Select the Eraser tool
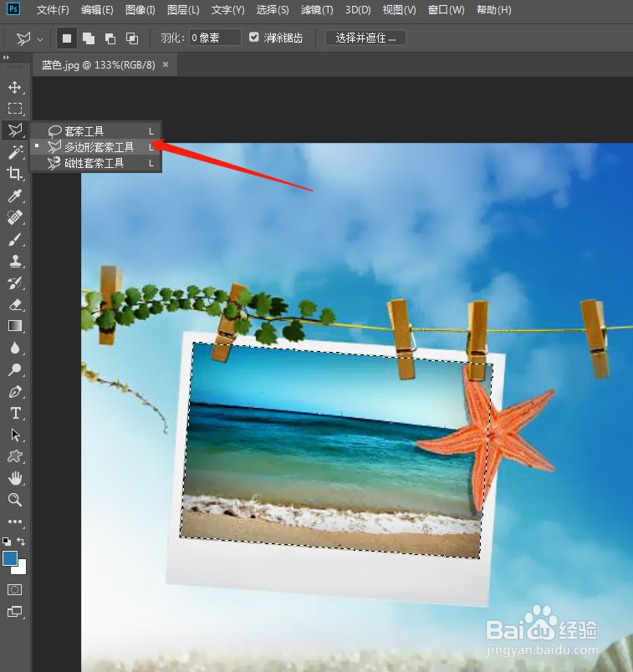The image size is (633, 672). (x=15, y=305)
